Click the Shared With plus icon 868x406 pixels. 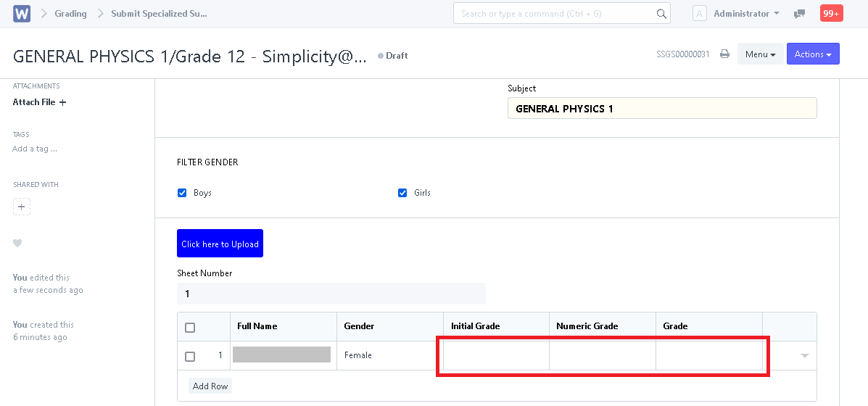pyautogui.click(x=22, y=207)
